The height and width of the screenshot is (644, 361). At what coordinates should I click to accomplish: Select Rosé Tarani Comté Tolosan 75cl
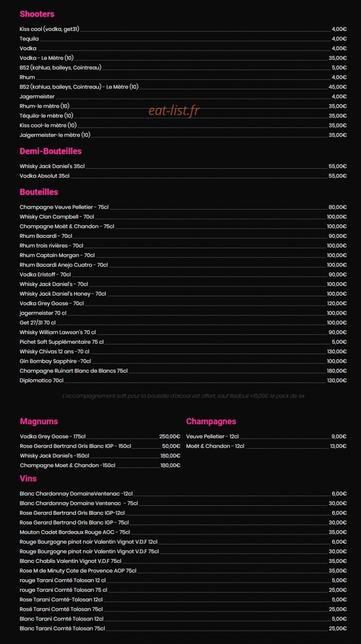[x=183, y=609]
